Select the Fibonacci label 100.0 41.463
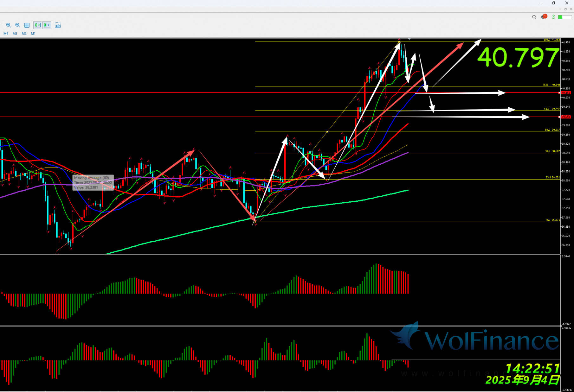The height and width of the screenshot is (392, 574). tap(551, 40)
